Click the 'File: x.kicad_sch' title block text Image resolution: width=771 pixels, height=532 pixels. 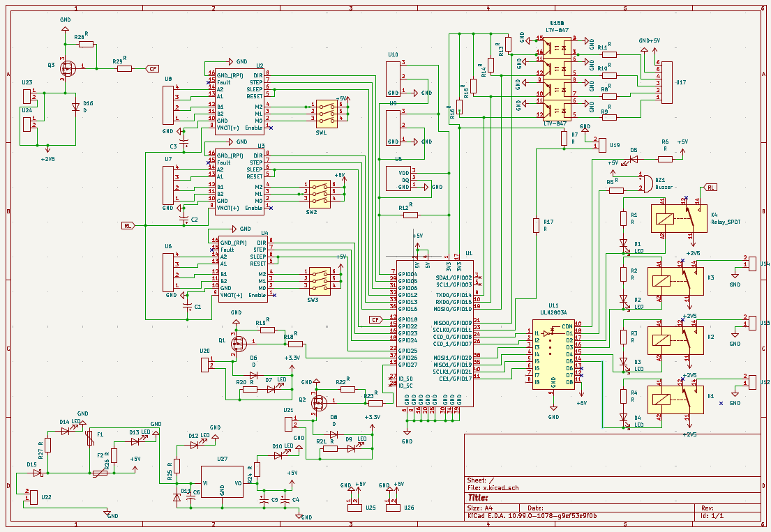pyautogui.click(x=493, y=488)
